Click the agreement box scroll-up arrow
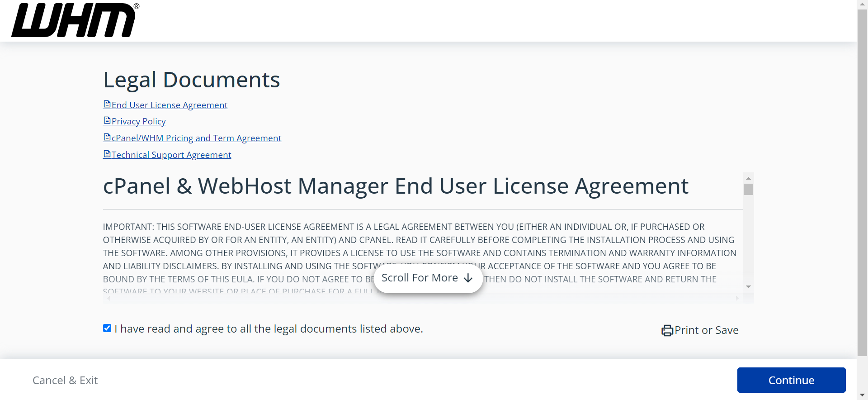Image resolution: width=868 pixels, height=400 pixels. point(748,178)
